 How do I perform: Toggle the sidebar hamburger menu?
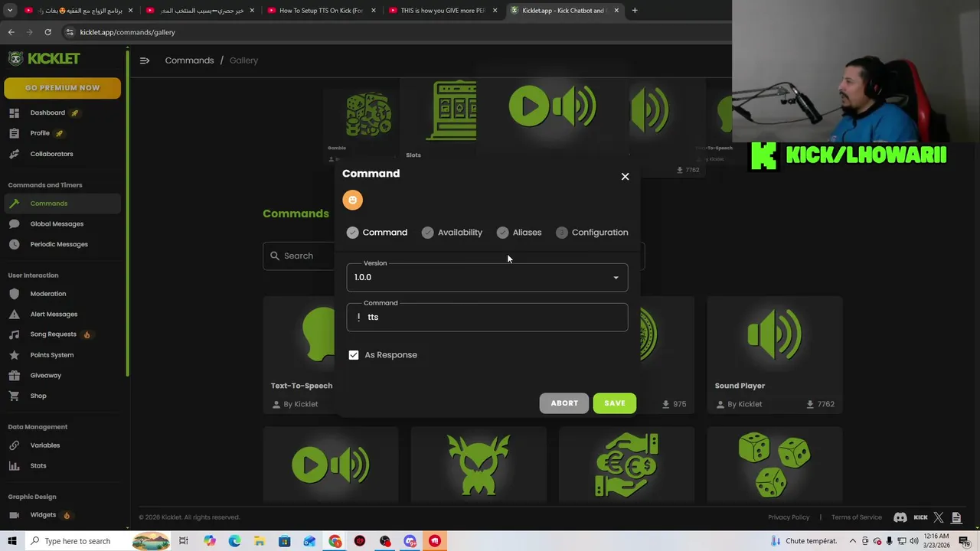[x=145, y=60]
